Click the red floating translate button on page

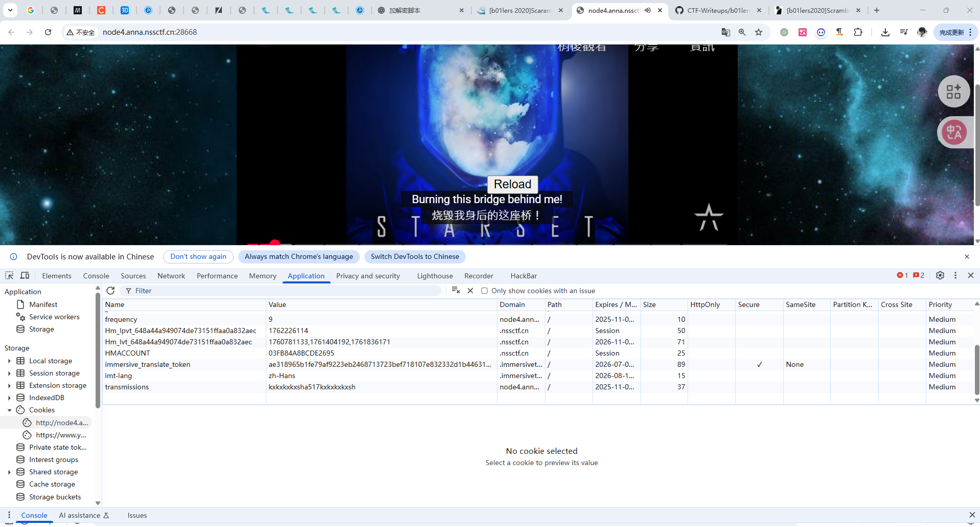(954, 133)
